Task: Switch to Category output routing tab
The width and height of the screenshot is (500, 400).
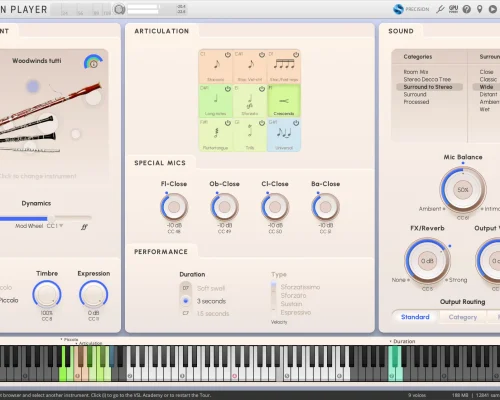Action: [x=463, y=317]
